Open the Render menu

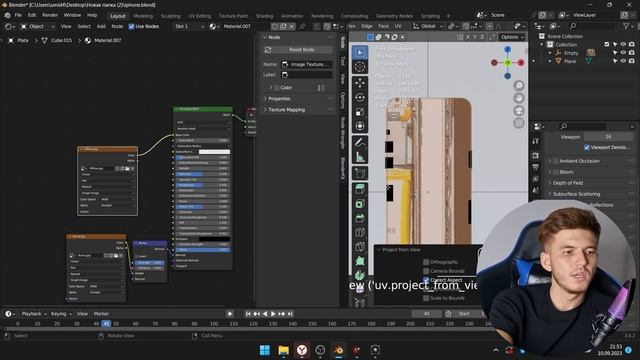click(50, 16)
